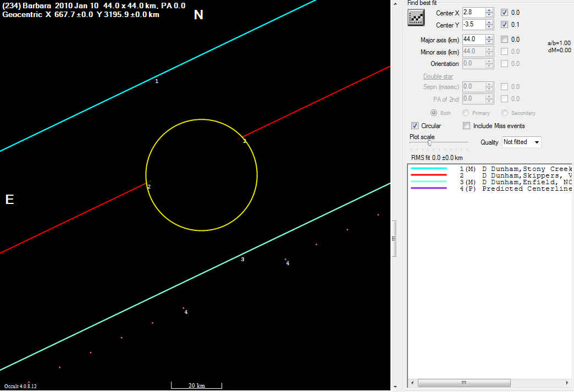Enable the Major axis fit checkbox
574x392 pixels.
pos(505,40)
